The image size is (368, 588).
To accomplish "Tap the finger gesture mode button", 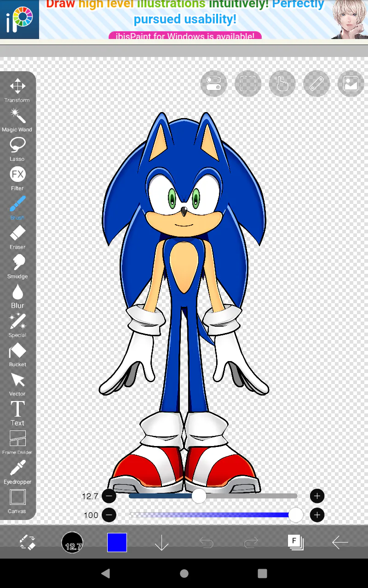I will pos(282,84).
